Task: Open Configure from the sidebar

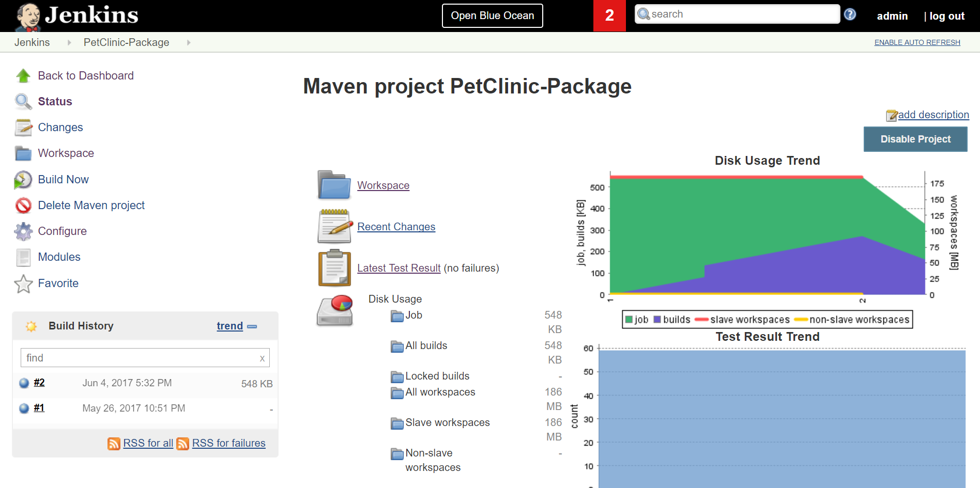Action: pyautogui.click(x=63, y=231)
